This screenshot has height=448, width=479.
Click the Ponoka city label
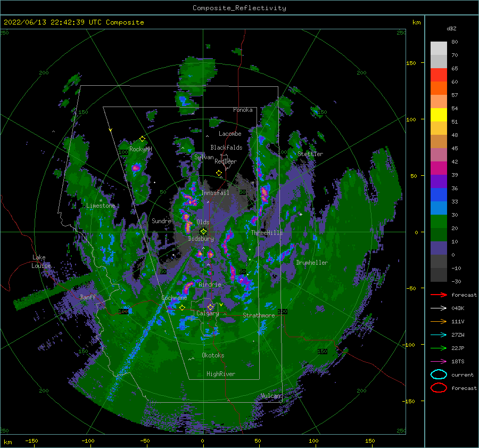(243, 110)
